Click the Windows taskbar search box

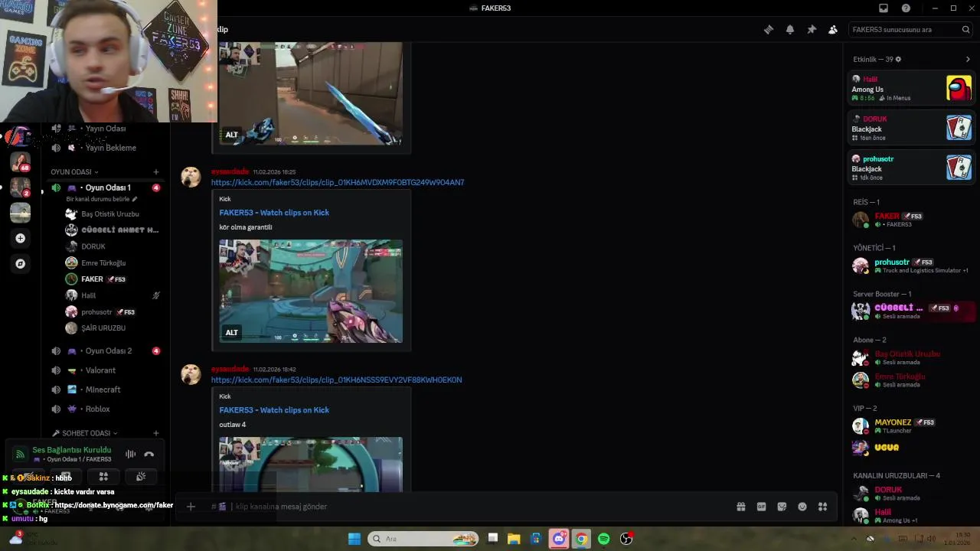click(x=423, y=539)
